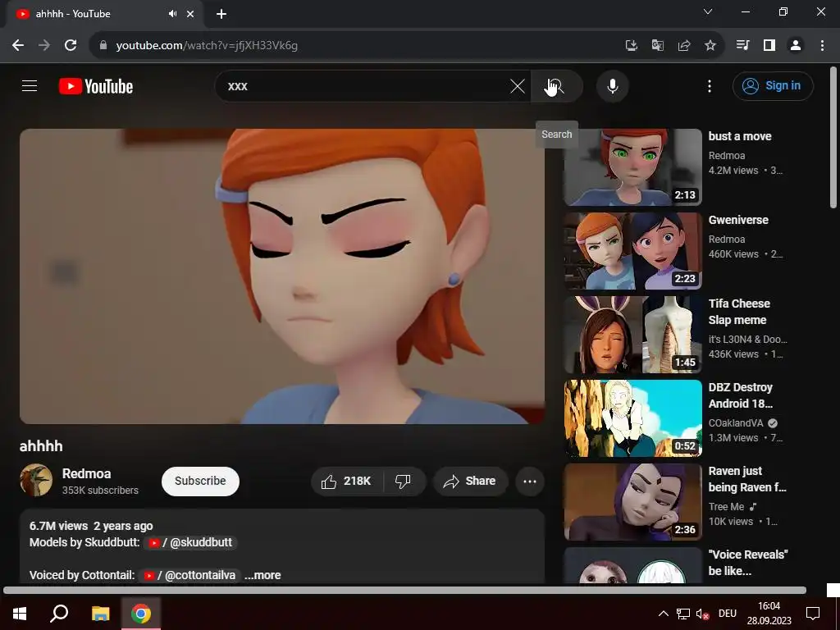
Task: Click the video player
Action: (282, 276)
